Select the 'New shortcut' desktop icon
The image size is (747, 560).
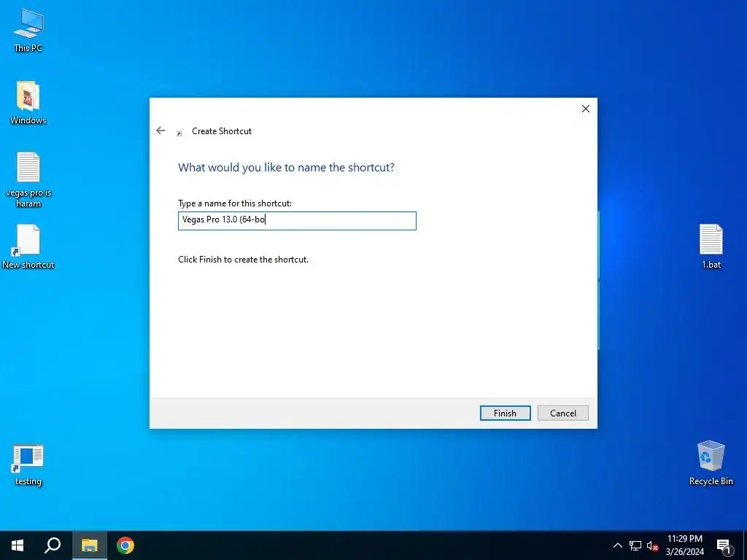tap(28, 246)
